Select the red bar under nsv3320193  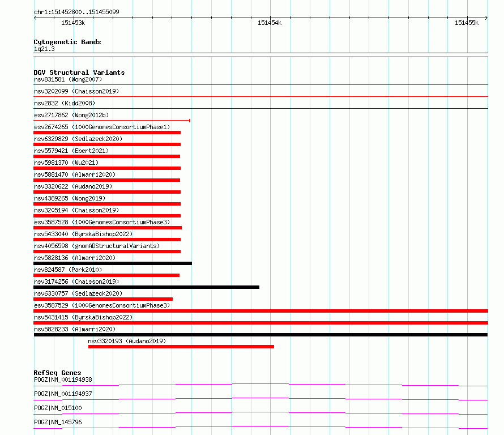[181, 347]
